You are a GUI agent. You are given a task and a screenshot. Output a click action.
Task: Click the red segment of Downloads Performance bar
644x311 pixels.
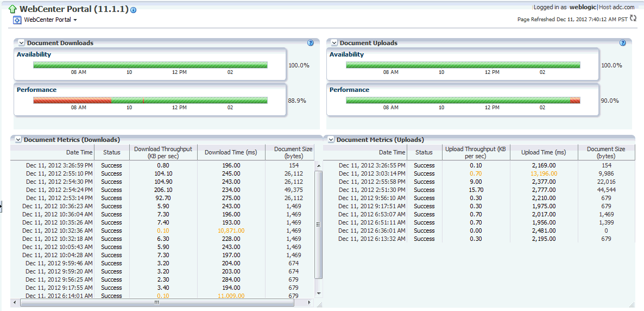coord(72,101)
